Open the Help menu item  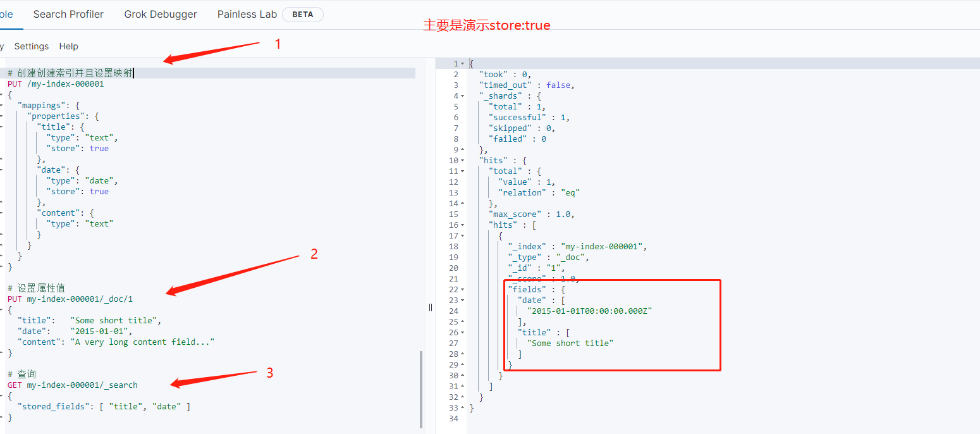pyautogui.click(x=69, y=46)
